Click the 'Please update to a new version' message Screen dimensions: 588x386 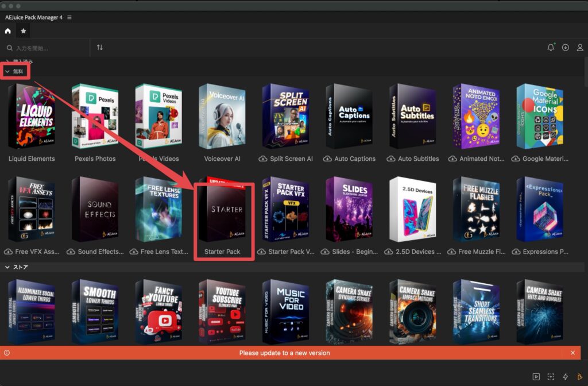tap(285, 353)
